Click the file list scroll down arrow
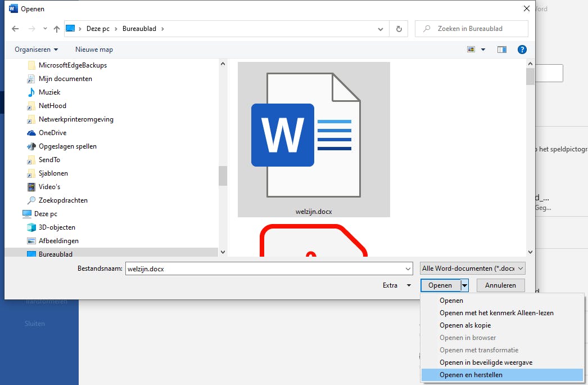The image size is (588, 385). tap(530, 252)
